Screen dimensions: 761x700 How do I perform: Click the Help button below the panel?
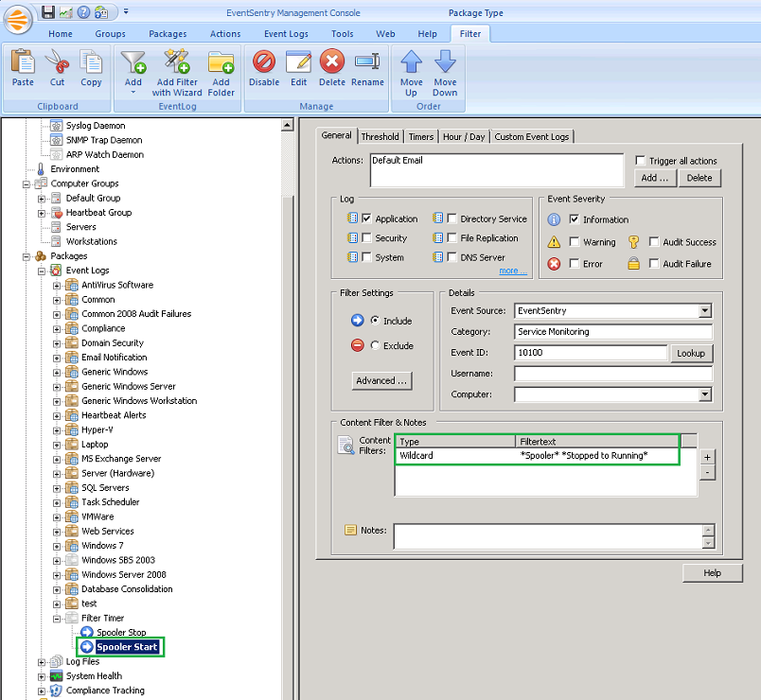[712, 573]
